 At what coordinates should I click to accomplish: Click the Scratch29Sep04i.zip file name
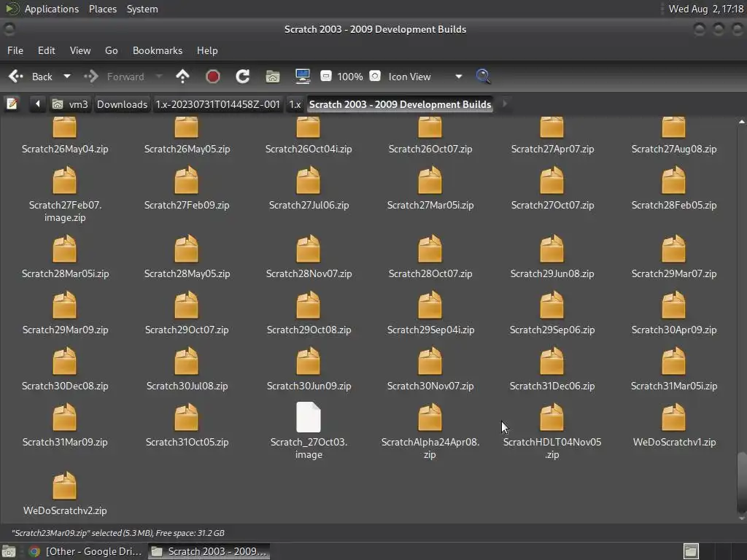point(430,330)
